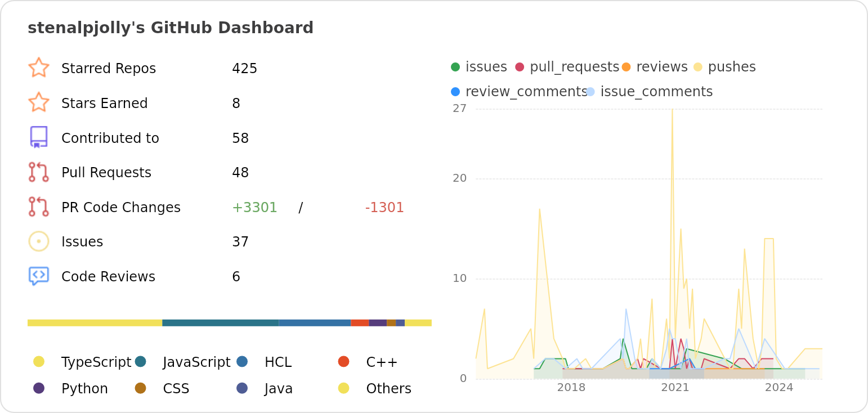The height and width of the screenshot is (413, 868).
Task: Click the dashboard title heading
Action: click(x=171, y=28)
